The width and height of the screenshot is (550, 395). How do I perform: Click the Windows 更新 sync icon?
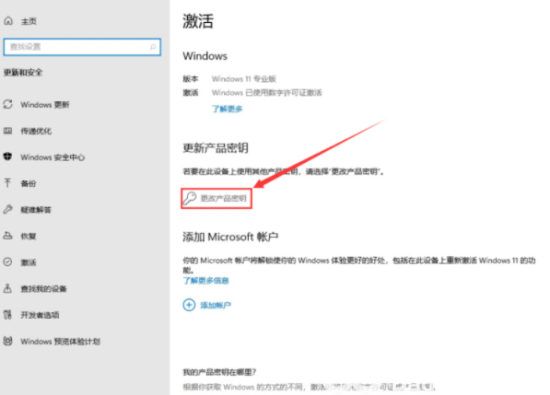8,104
